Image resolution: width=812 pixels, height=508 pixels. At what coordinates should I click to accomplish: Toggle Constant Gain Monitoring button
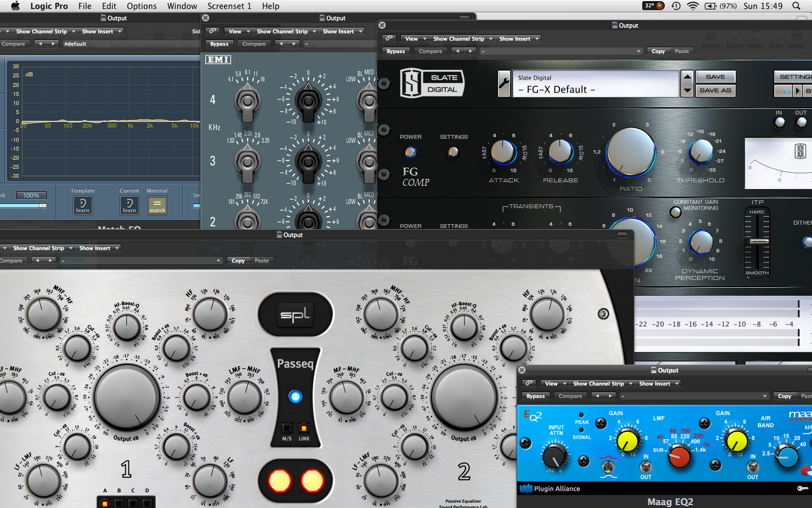pos(676,212)
